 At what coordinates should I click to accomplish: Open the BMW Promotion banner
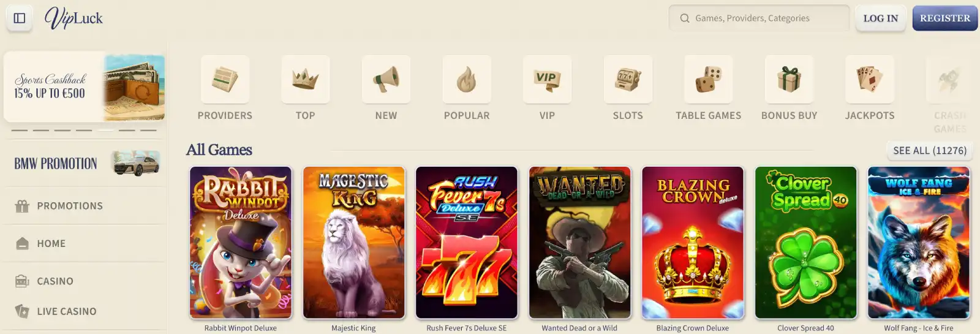[85, 164]
